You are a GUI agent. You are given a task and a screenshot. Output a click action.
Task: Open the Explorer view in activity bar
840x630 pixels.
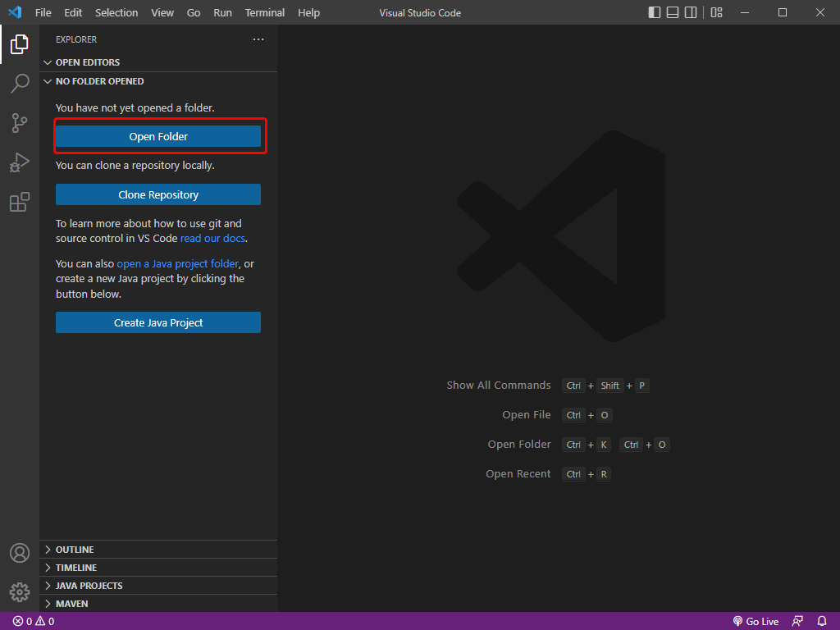coord(20,44)
